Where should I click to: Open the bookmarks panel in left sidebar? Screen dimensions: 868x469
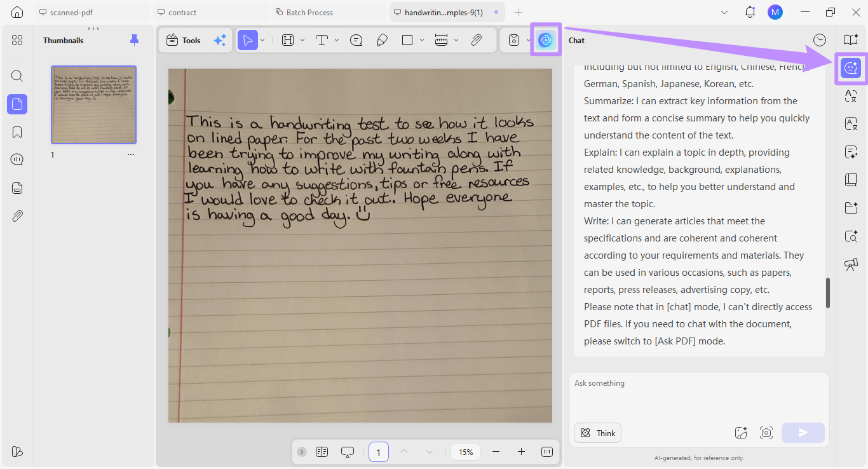[17, 132]
